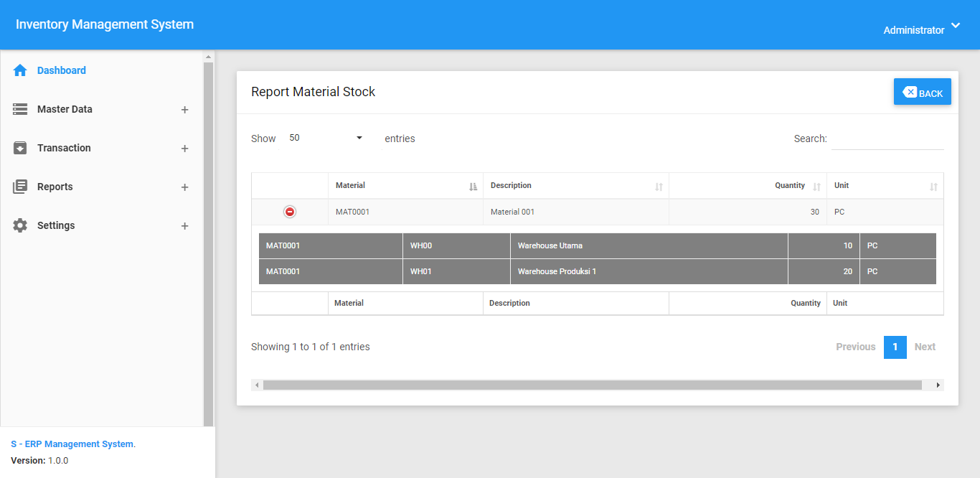Click the Version: 1.0.0 text

[x=39, y=461]
